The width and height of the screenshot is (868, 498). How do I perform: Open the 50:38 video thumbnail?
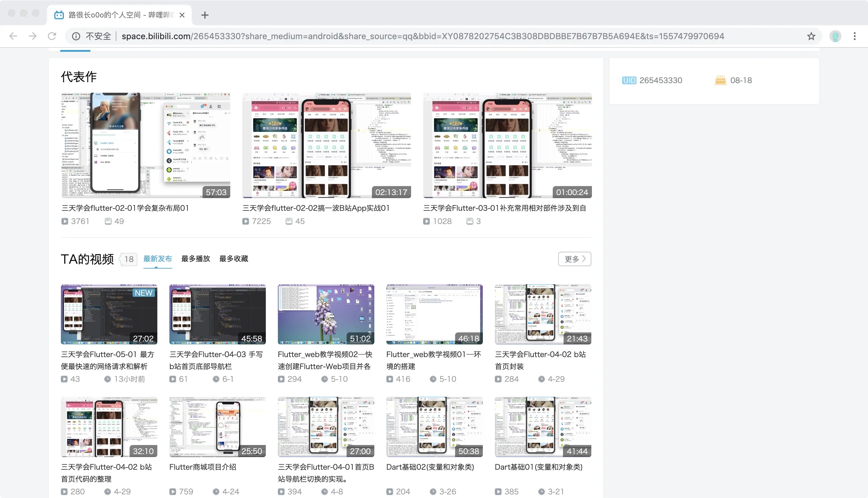point(434,427)
